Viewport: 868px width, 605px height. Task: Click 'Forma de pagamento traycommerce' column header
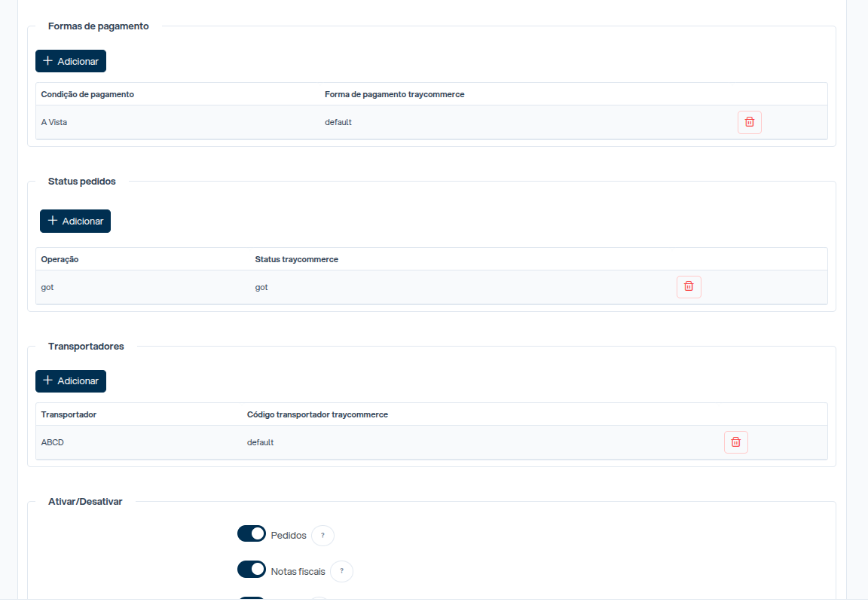395,95
